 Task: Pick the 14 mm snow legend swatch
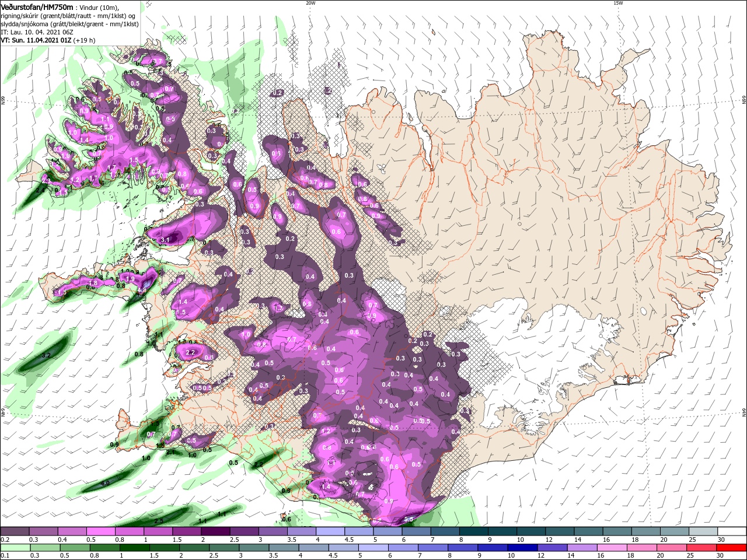588,531
